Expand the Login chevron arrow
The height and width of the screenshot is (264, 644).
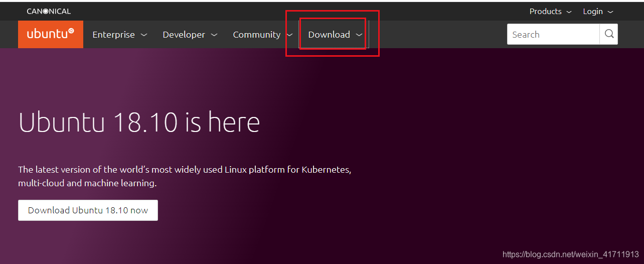[610, 12]
